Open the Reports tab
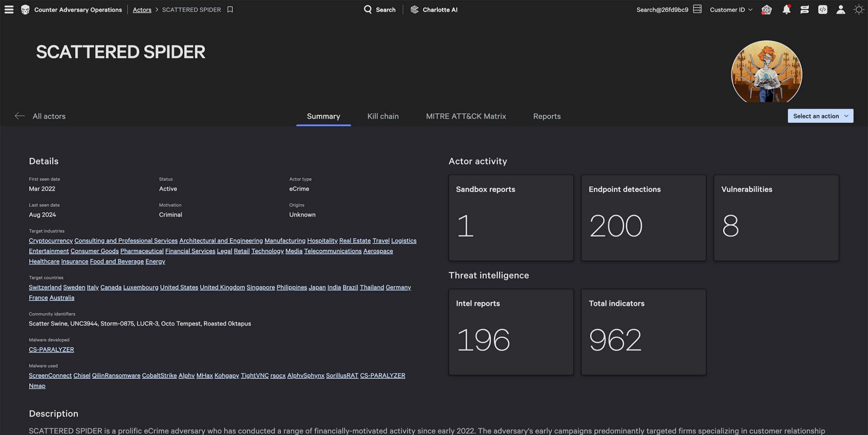Screen dimensions: 868x435 pyautogui.click(x=547, y=116)
